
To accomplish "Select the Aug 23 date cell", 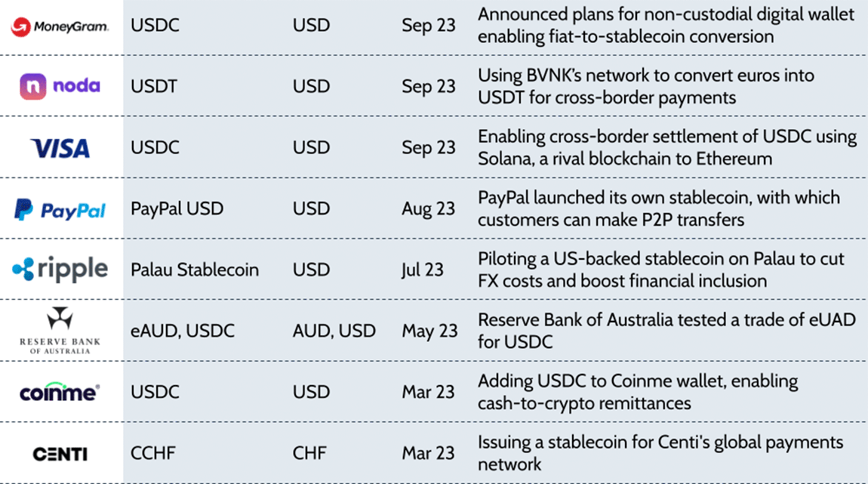I will coord(429,208).
